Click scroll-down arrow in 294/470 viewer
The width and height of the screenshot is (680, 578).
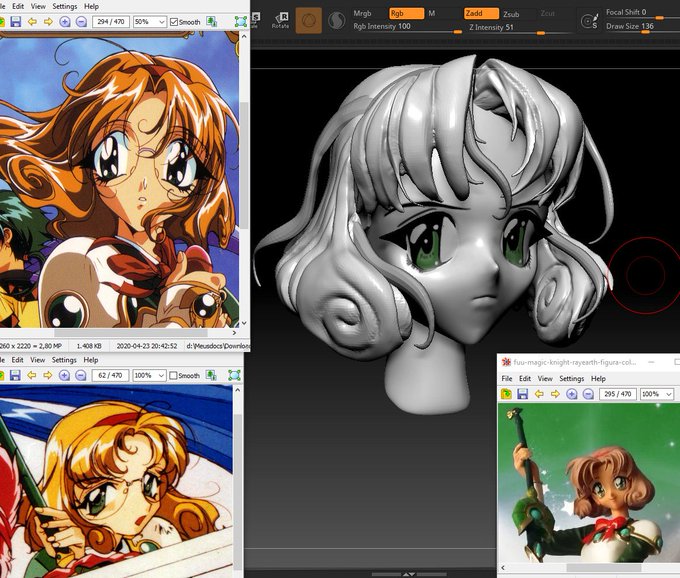pos(244,323)
